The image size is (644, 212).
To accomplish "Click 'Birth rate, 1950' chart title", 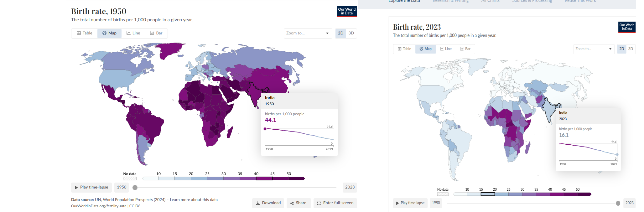I will pyautogui.click(x=99, y=11).
